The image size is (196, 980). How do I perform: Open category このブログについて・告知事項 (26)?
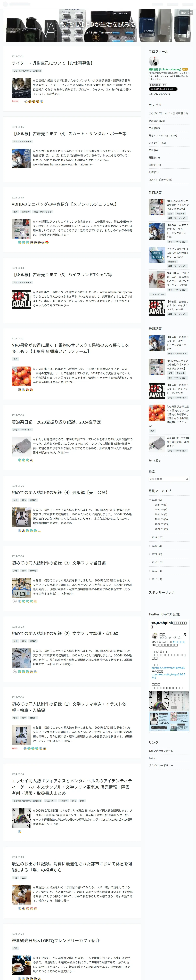168,113
